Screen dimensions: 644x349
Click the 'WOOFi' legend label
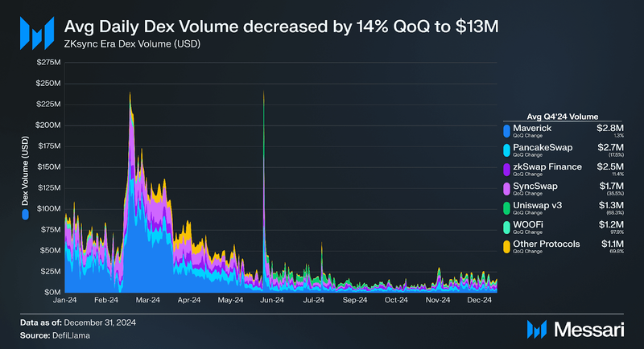point(528,224)
